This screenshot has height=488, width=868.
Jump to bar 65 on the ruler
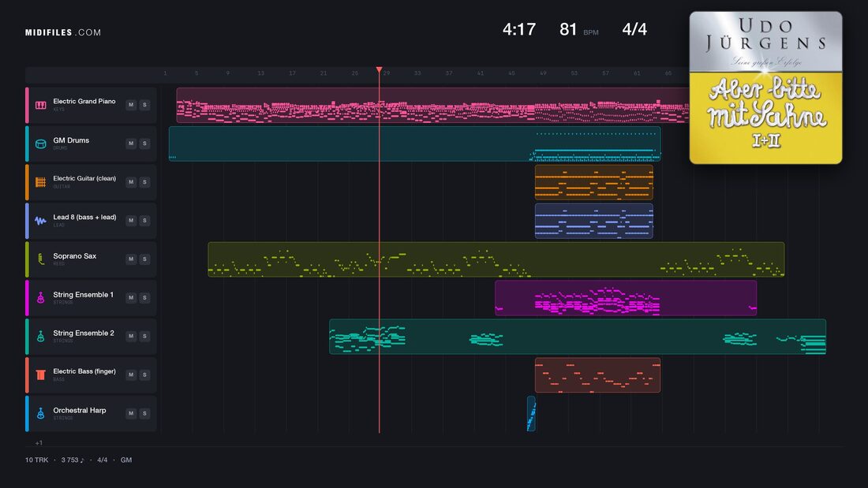668,73
